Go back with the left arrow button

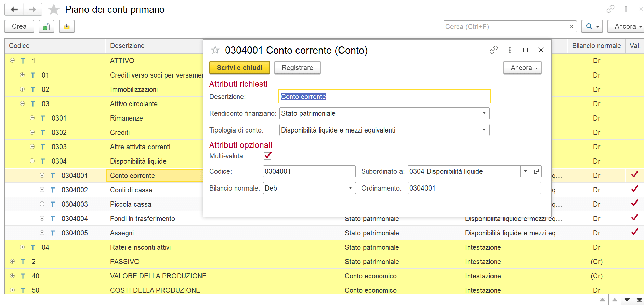click(14, 9)
